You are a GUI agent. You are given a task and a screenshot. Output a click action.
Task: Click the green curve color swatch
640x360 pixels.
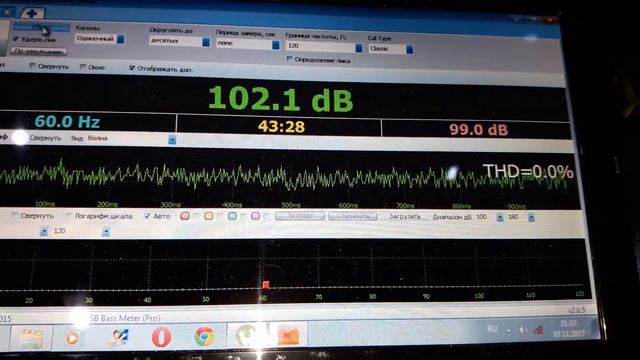[x=232, y=216]
